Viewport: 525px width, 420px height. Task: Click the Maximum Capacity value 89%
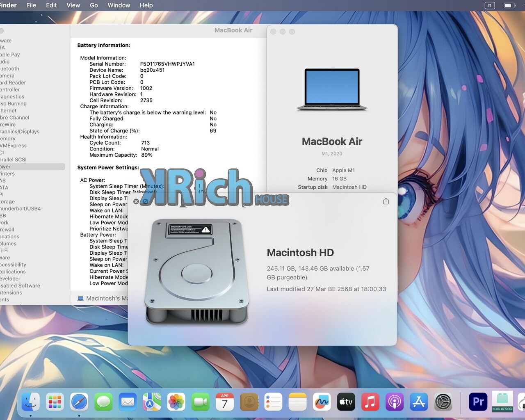point(147,155)
